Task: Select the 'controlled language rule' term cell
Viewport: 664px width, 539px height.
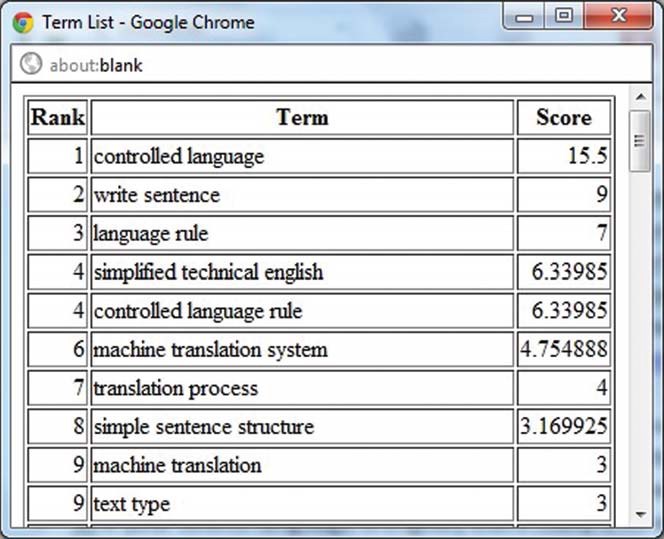Action: pyautogui.click(x=302, y=310)
